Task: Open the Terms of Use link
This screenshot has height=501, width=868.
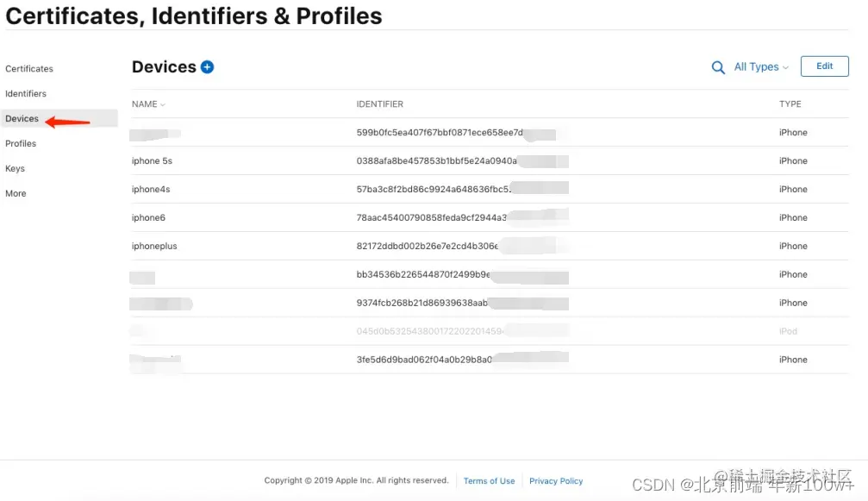Action: pos(490,481)
